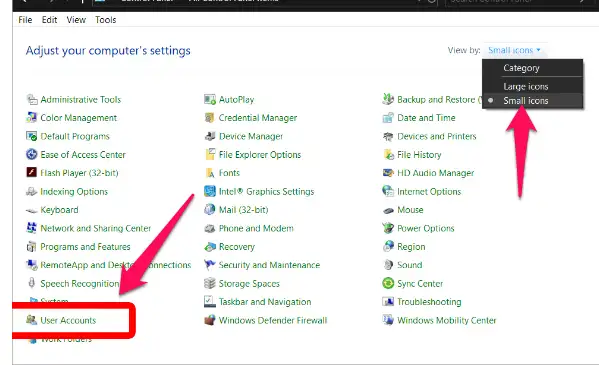Click the Ease of Access Center icon
This screenshot has width=599, height=365.
[32, 154]
